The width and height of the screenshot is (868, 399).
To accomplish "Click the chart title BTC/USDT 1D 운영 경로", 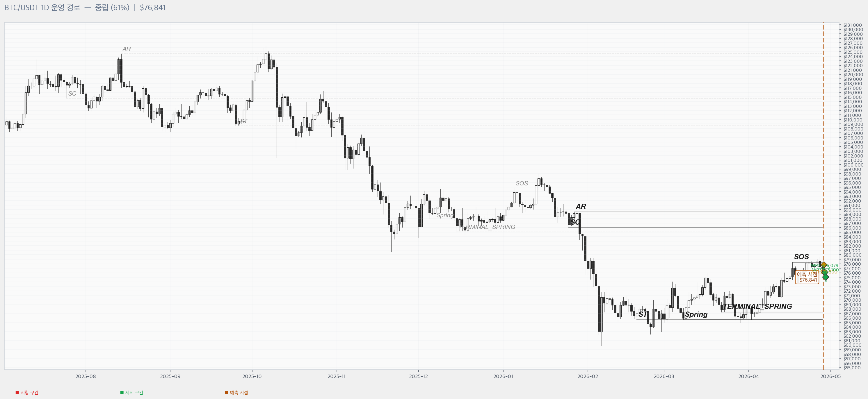I will (x=42, y=7).
